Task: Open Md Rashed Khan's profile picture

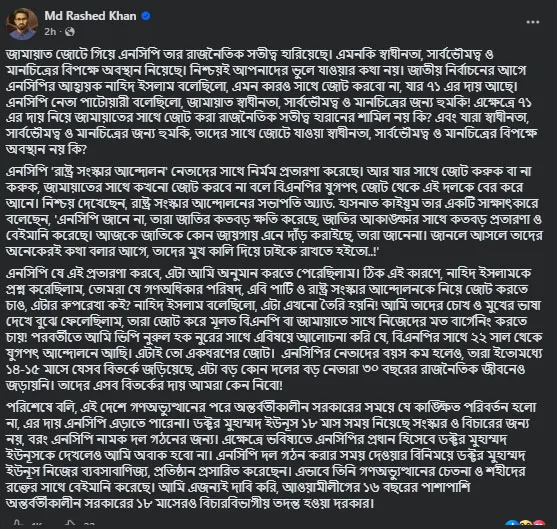Action: point(22,24)
